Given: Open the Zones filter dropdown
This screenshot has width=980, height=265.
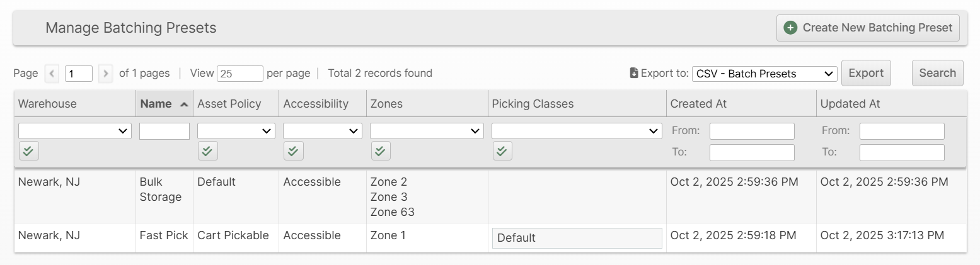Looking at the screenshot, I should click(x=426, y=131).
